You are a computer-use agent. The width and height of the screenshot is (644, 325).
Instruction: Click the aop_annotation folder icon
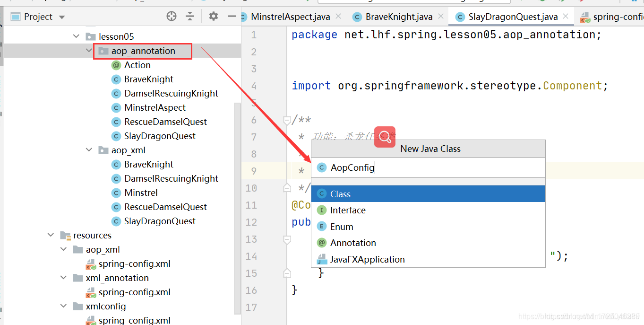[103, 51]
